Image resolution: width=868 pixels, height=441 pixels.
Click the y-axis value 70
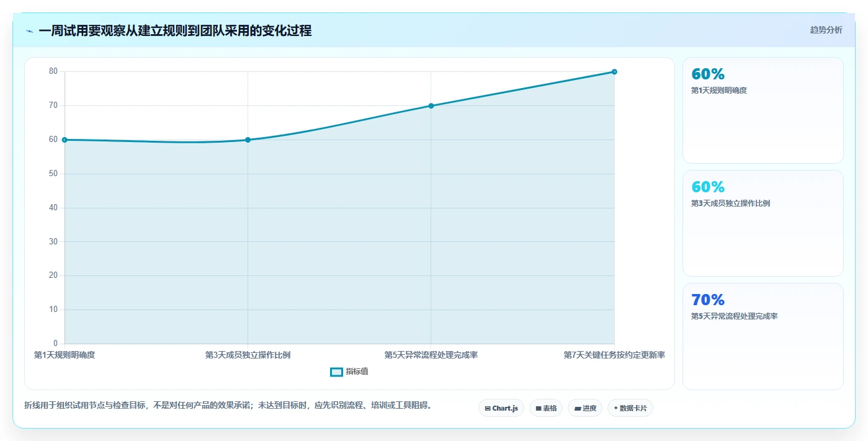[53, 105]
